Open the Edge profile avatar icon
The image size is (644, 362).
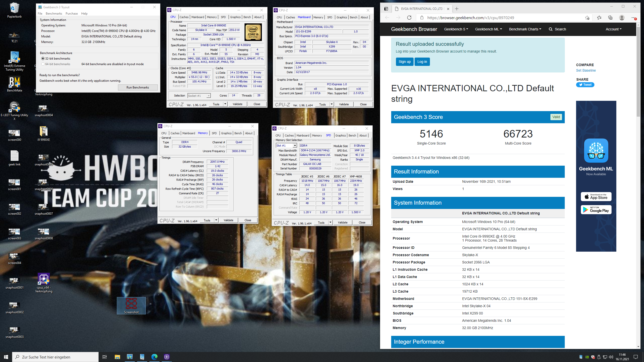click(x=622, y=18)
